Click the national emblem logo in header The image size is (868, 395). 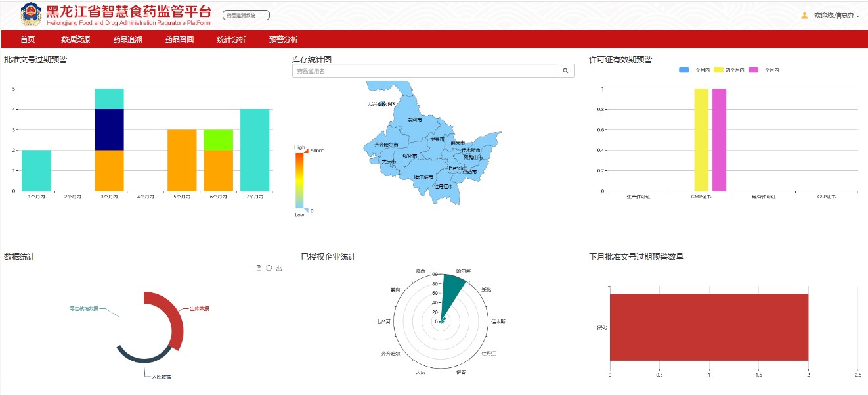(30, 14)
